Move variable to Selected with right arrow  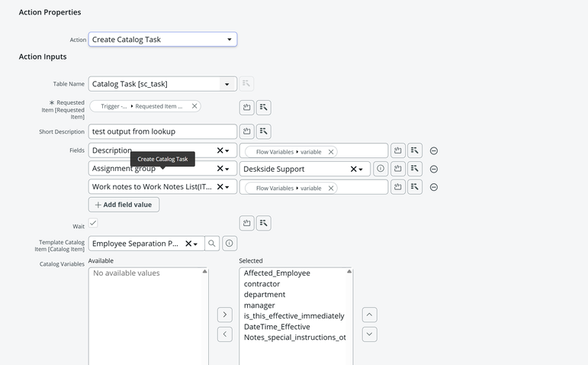point(224,315)
